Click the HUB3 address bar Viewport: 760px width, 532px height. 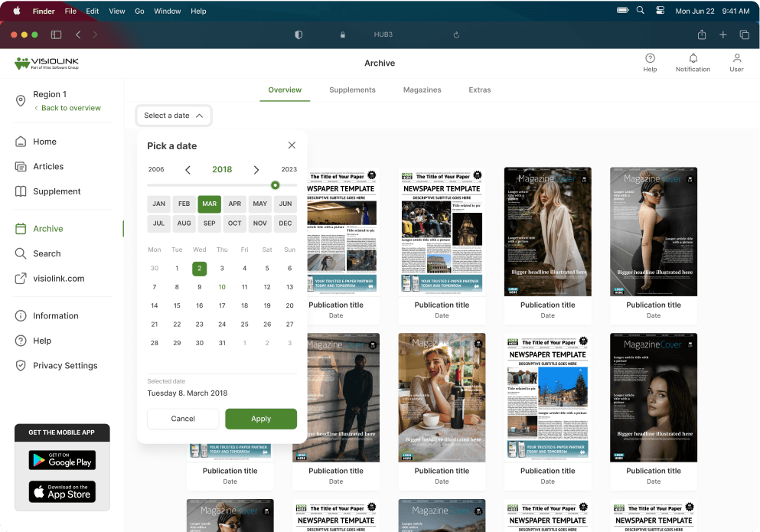(383, 34)
